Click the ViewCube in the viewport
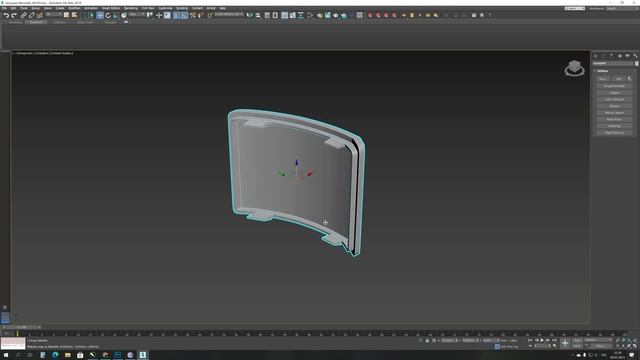The width and height of the screenshot is (640, 360). click(575, 68)
